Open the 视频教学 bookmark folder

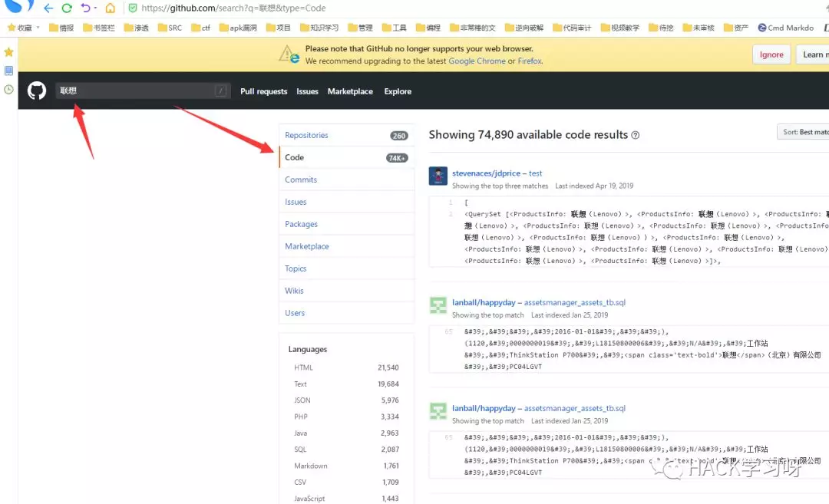click(x=619, y=28)
